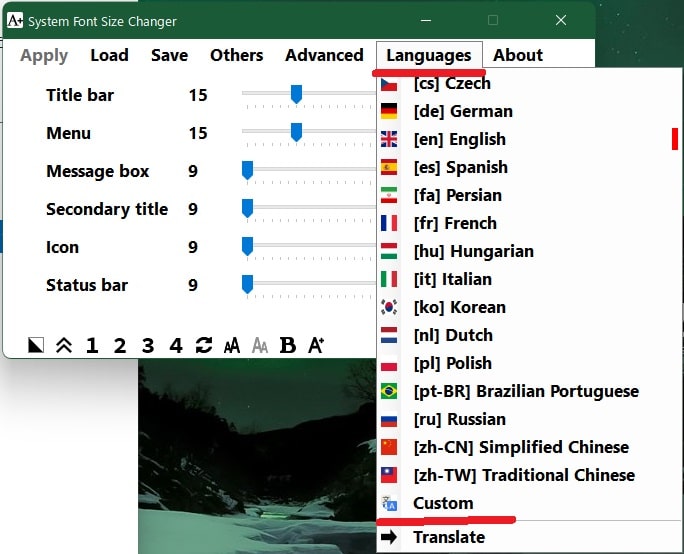Open the Load menu

(109, 55)
